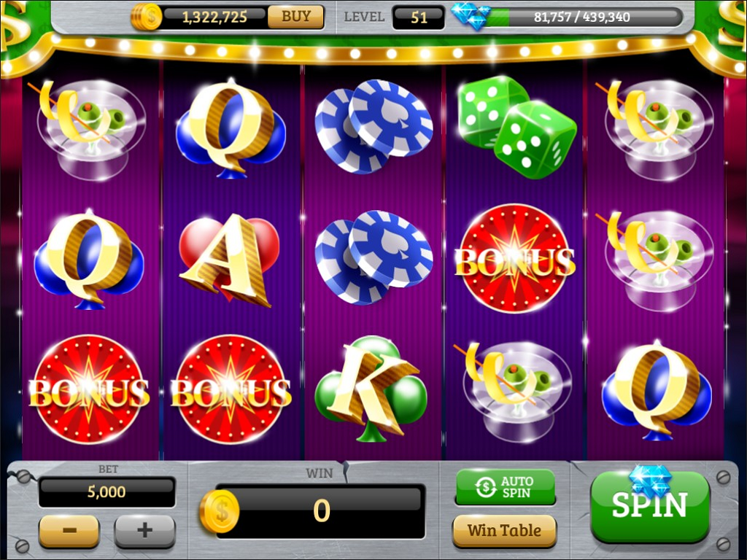Image resolution: width=747 pixels, height=560 pixels.
Task: Enable AUTO SPIN mode
Action: click(506, 486)
